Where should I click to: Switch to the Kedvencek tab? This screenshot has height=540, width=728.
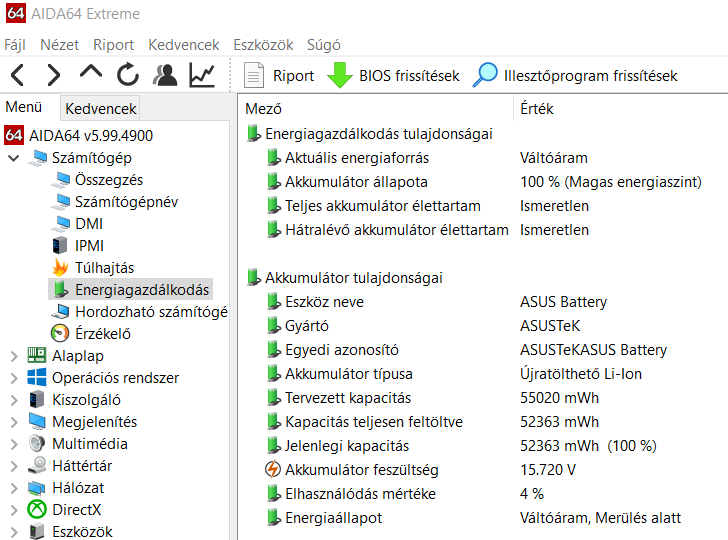[x=101, y=109]
